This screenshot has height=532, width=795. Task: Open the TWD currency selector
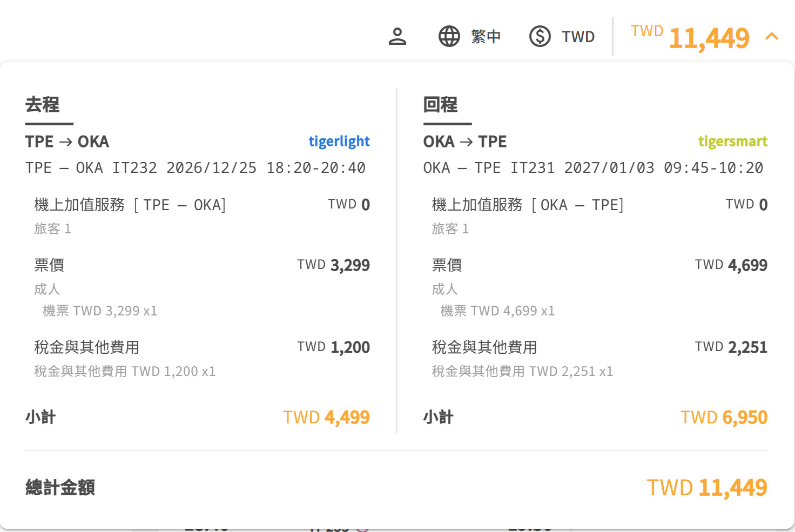pyautogui.click(x=578, y=36)
